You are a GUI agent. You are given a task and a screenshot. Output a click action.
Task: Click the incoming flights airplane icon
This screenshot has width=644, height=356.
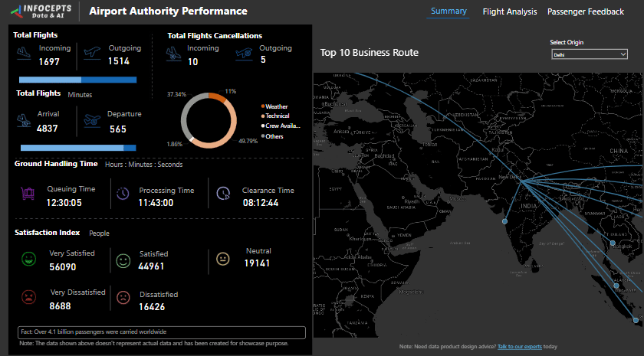25,54
